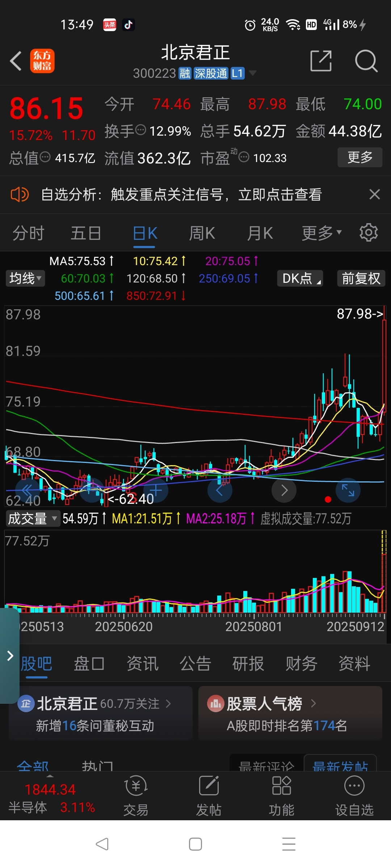The width and height of the screenshot is (391, 868).
Task: Switch to 分时 chart tab
Action: (29, 233)
